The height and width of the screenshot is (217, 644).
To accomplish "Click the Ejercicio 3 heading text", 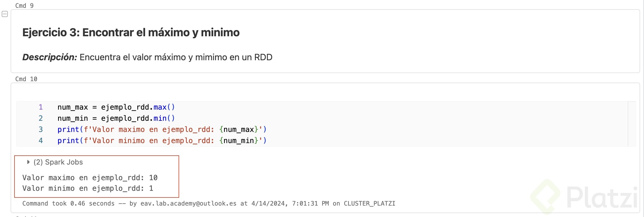I will [x=131, y=32].
